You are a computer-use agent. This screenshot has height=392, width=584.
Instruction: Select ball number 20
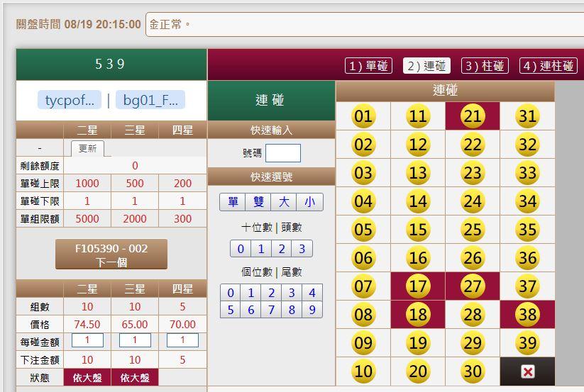click(x=418, y=371)
